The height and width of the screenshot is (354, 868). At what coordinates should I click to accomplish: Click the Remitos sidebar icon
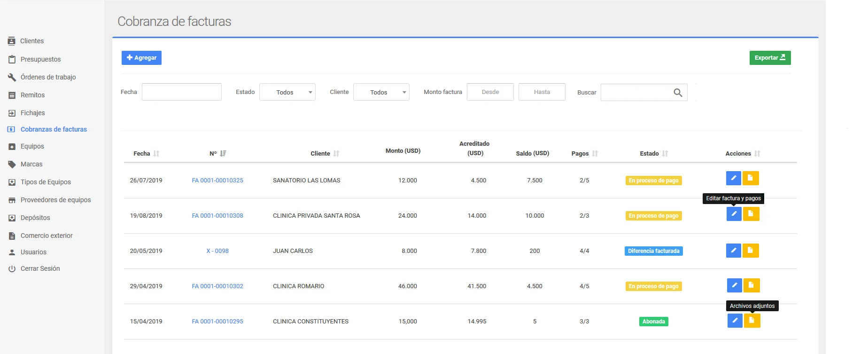pyautogui.click(x=12, y=95)
